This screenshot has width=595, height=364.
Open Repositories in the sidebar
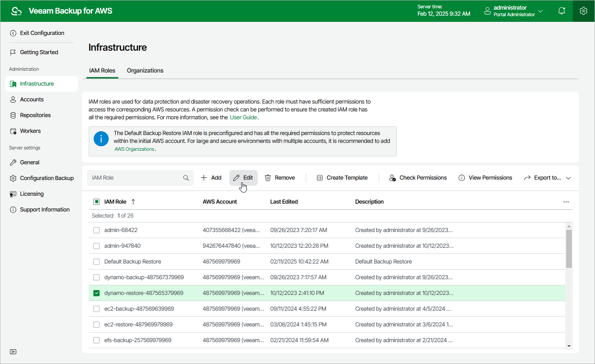point(35,115)
